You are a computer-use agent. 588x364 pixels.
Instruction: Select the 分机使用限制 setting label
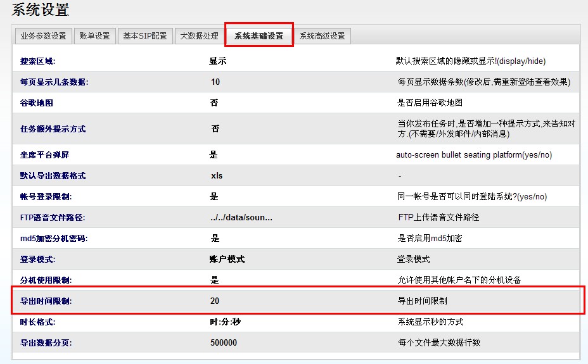(46, 280)
